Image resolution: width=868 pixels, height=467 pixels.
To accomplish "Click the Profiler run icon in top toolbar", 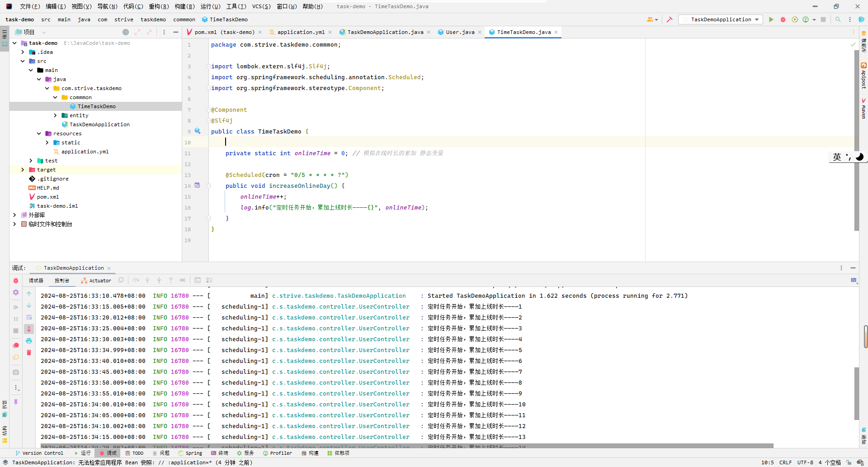I will click(806, 19).
